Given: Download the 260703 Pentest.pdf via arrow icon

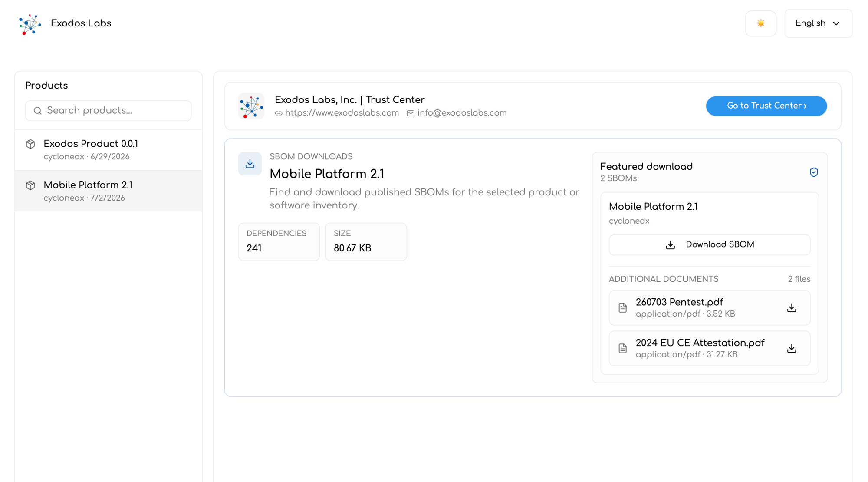Looking at the screenshot, I should pos(792,308).
